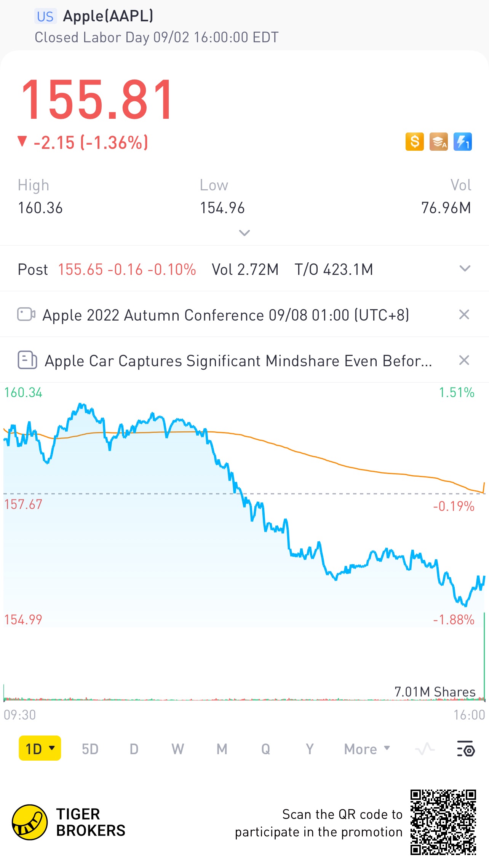Open the chart settings icon
The width and height of the screenshot is (489, 868).
pyautogui.click(x=466, y=749)
